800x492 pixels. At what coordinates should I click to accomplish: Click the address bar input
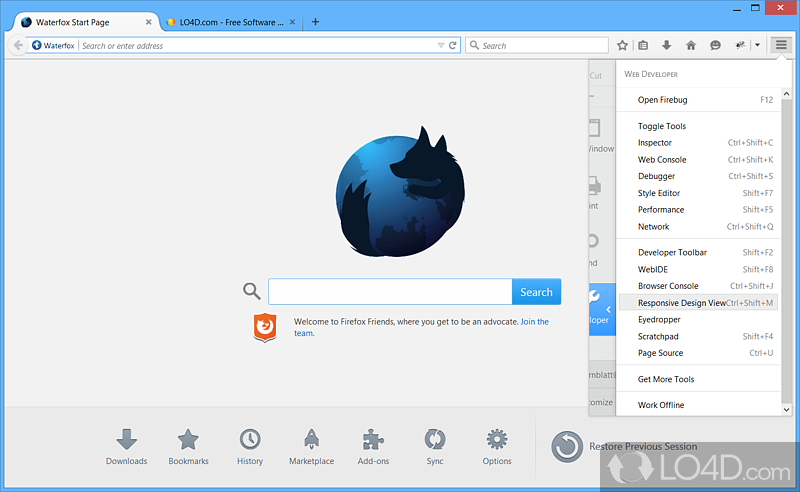coord(258,45)
